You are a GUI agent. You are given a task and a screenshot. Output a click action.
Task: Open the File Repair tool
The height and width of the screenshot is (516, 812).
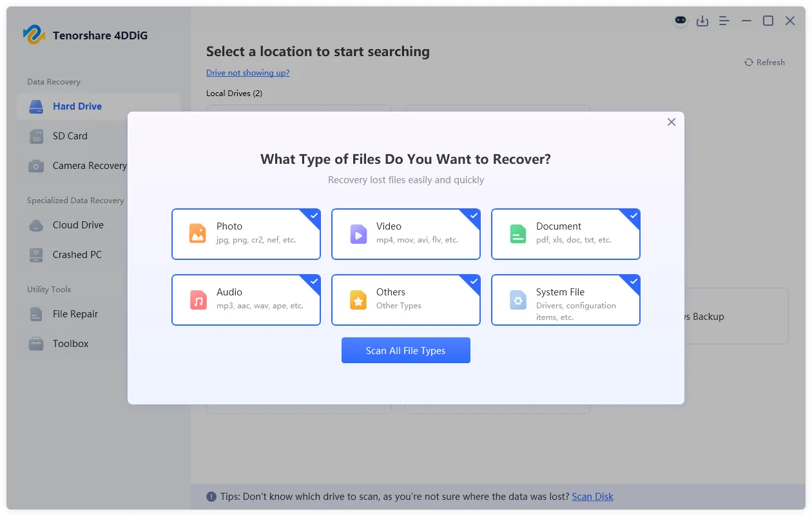[75, 313]
